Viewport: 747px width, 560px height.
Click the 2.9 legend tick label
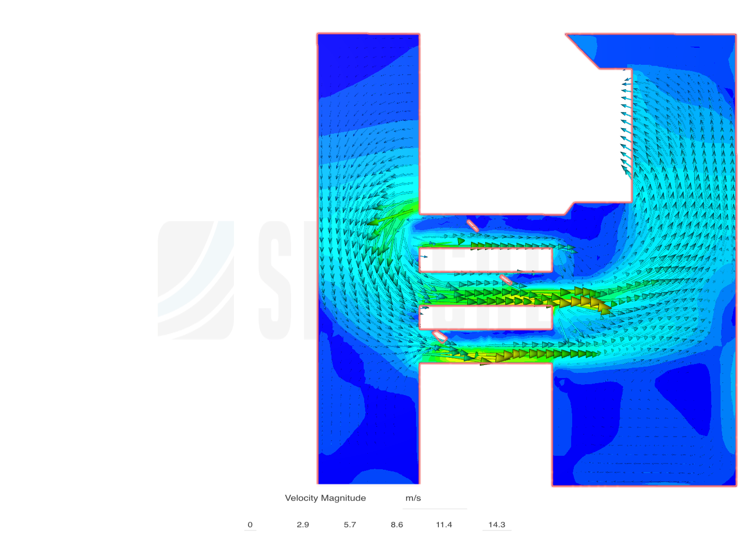[x=303, y=525]
